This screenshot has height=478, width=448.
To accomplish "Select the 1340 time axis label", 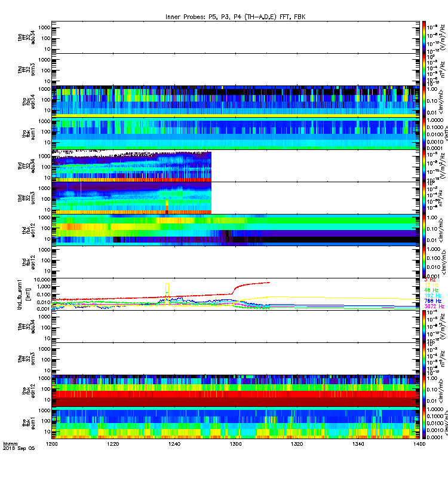I will tap(358, 444).
